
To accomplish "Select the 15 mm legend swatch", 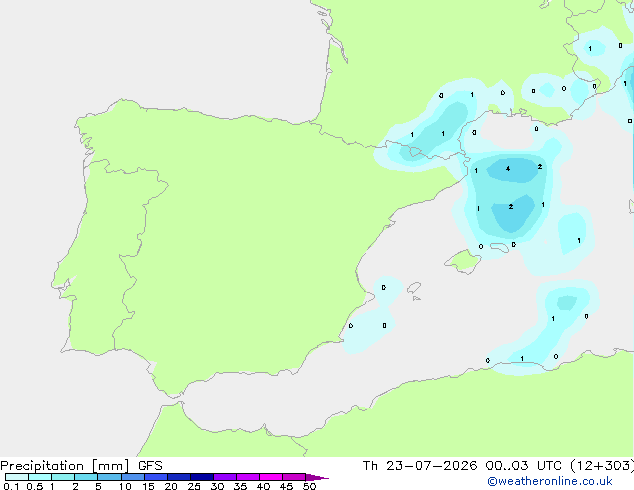I will point(156,477).
